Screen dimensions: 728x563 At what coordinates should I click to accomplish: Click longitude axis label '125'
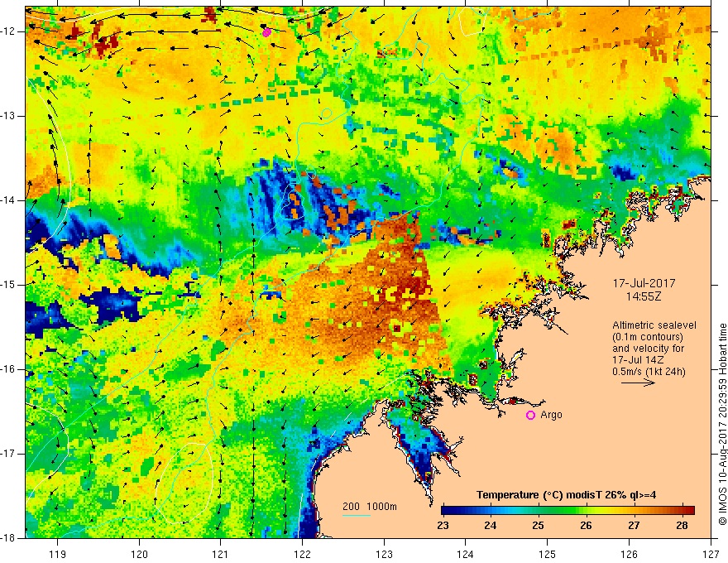[x=548, y=554]
